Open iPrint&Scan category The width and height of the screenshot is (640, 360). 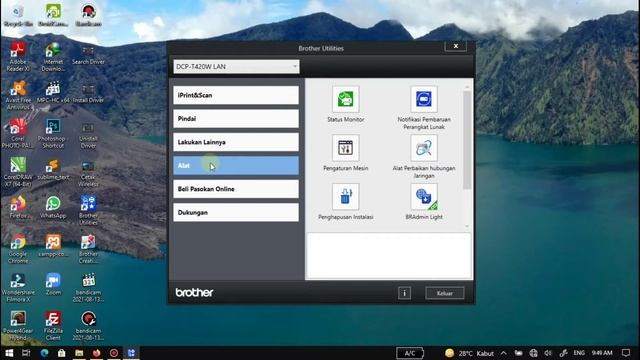point(236,95)
